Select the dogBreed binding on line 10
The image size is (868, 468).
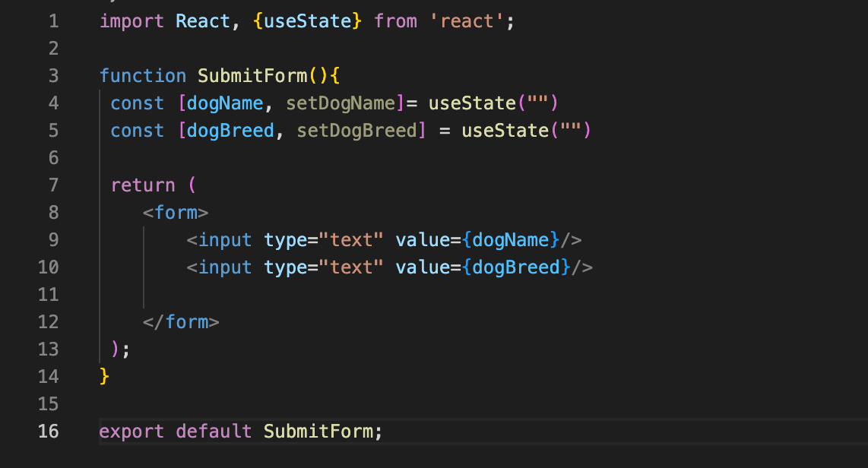[517, 267]
